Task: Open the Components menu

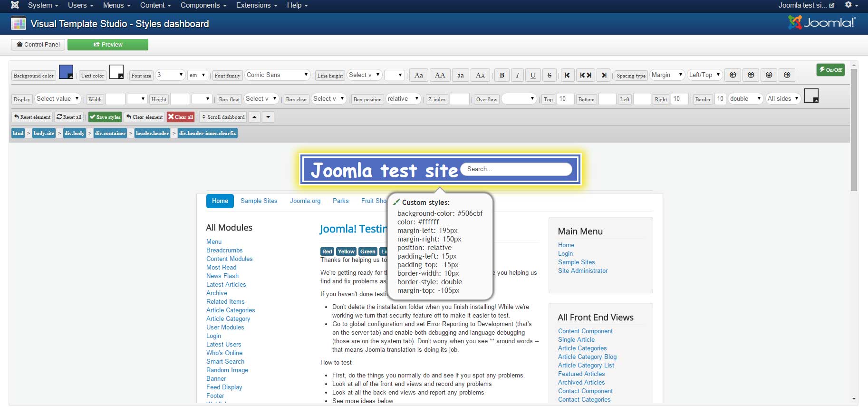Action: (203, 5)
